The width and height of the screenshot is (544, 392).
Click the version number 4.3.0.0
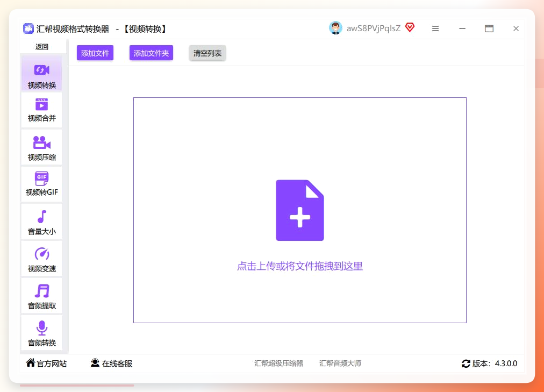506,364
